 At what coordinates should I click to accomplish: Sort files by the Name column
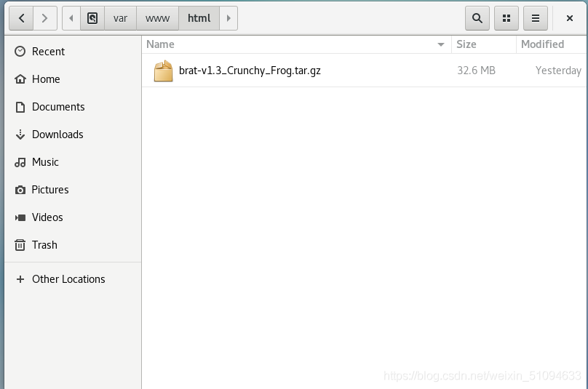coord(297,44)
